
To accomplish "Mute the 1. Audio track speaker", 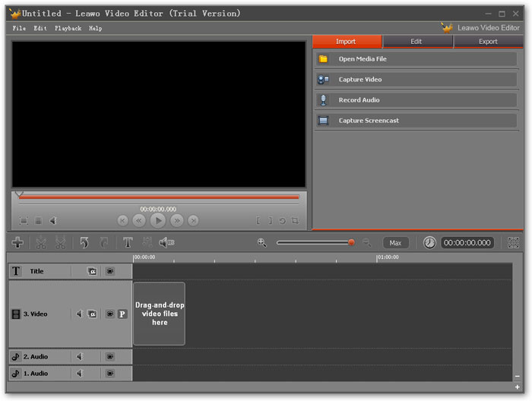I will 79,373.
